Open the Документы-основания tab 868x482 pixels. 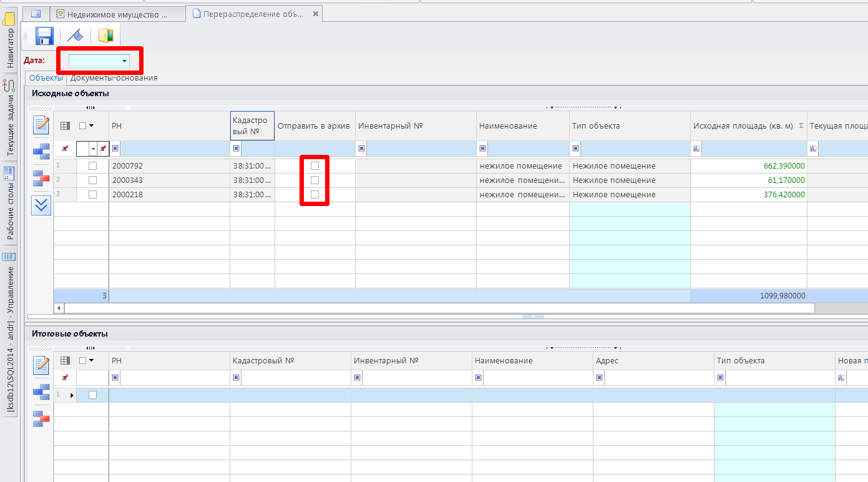(x=114, y=78)
